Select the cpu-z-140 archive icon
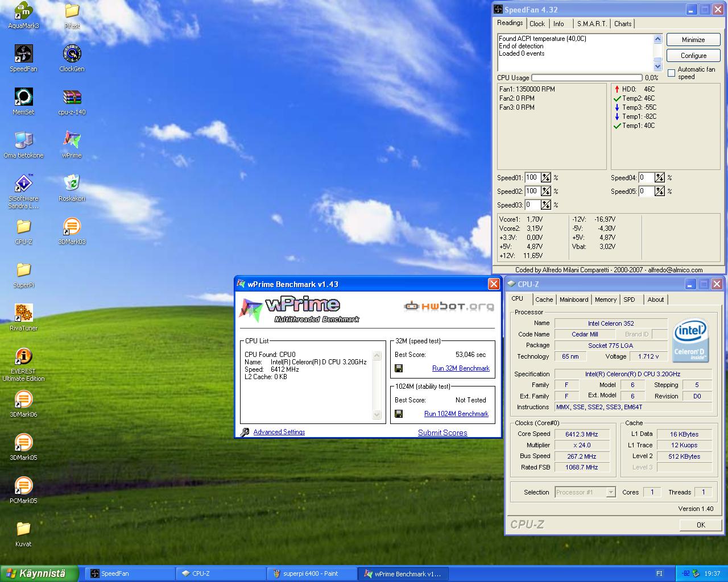 (x=72, y=101)
